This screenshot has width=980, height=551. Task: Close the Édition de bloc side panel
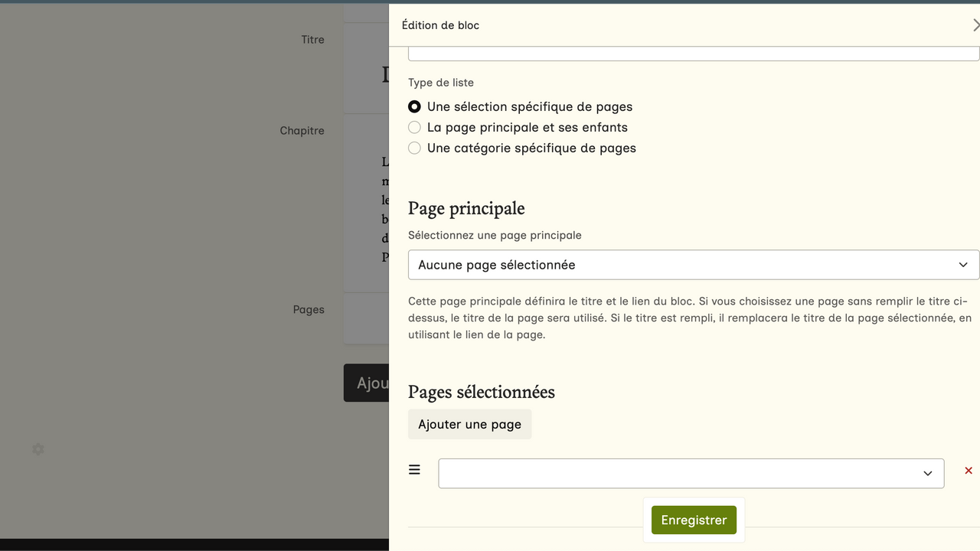point(975,25)
